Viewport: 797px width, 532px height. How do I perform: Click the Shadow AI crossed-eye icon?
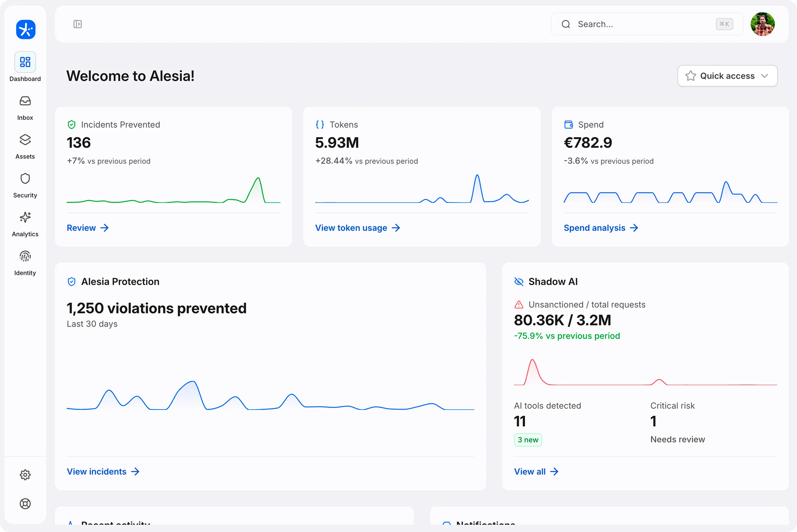[519, 282]
